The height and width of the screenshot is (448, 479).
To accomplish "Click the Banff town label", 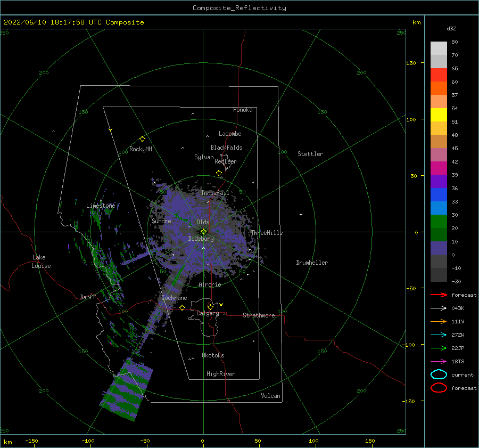I will point(88,297).
